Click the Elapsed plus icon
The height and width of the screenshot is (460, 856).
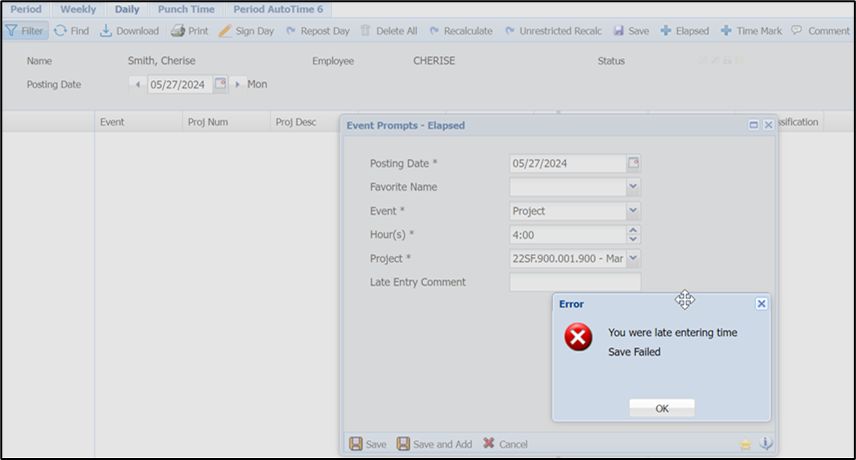(666, 31)
